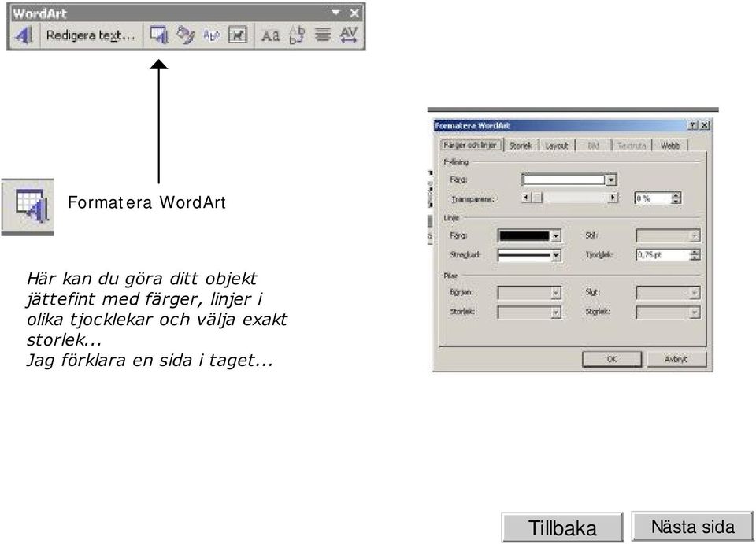Close the Formatera WordArt dialog
The height and width of the screenshot is (544, 756).
coord(704,125)
